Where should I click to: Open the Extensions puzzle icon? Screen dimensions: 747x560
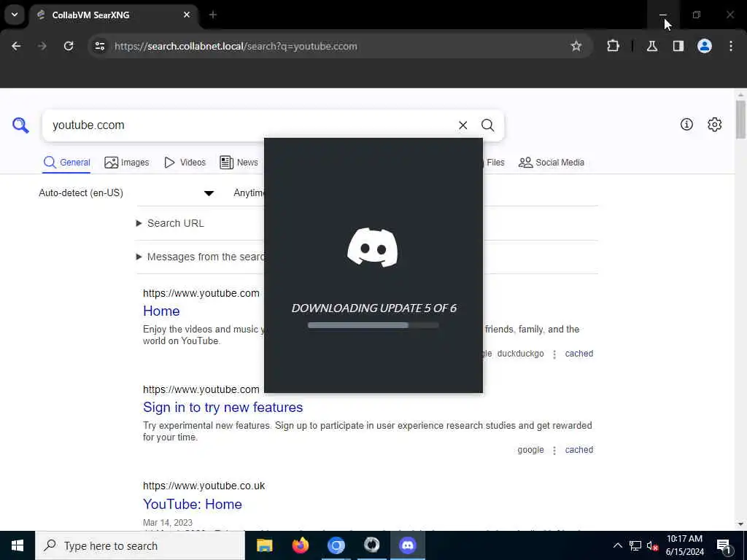pos(613,46)
